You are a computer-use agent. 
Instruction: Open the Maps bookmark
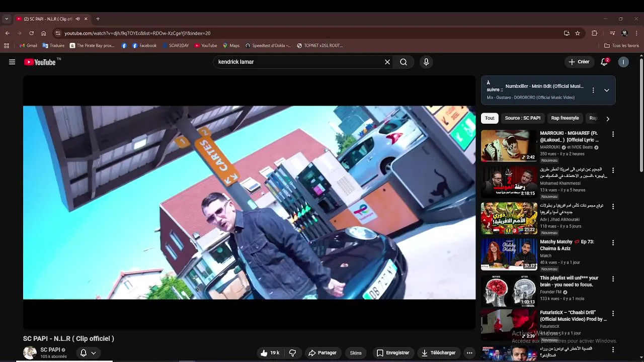pyautogui.click(x=231, y=45)
